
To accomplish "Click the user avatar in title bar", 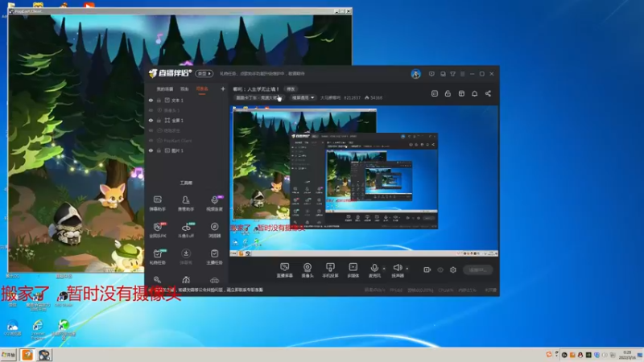I will (415, 74).
